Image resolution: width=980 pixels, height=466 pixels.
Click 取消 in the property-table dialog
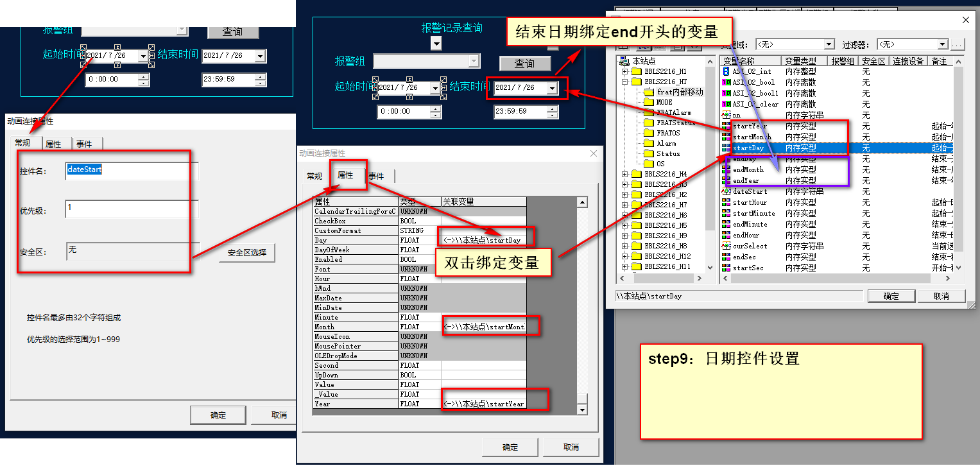571,447
